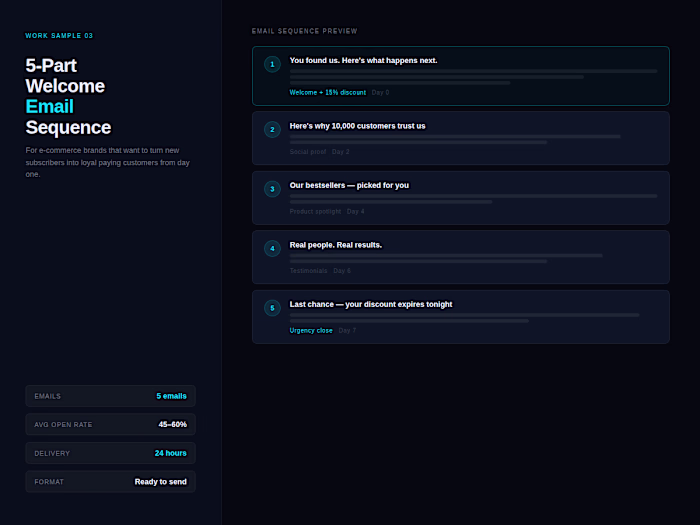Image resolution: width=700 pixels, height=525 pixels.
Task: Select step 2 circle badge
Action: tap(272, 129)
